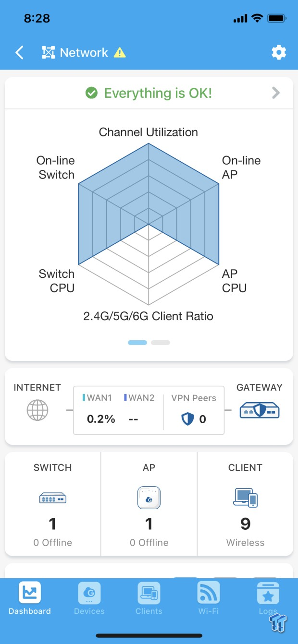Switch to the Clients tab label
The image size is (298, 644).
tap(149, 611)
